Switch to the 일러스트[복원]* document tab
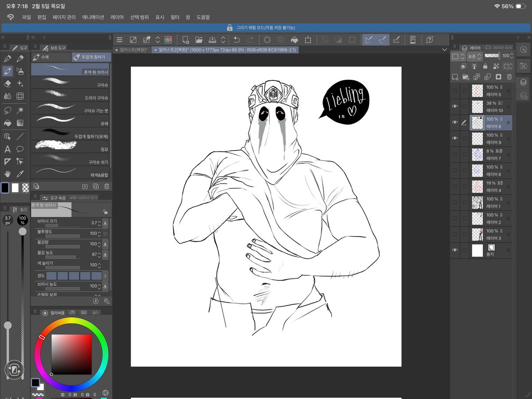Screen dimensions: 532x399 (132, 50)
